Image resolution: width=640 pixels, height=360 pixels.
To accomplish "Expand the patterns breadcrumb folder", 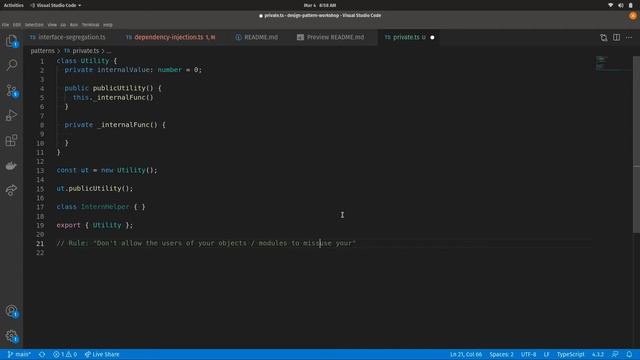I will [42, 51].
